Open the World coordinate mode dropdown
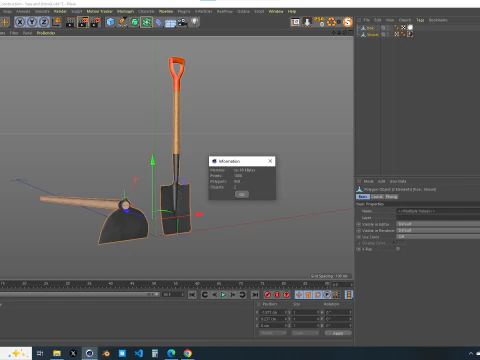This screenshot has height=360, width=480. [x=273, y=333]
